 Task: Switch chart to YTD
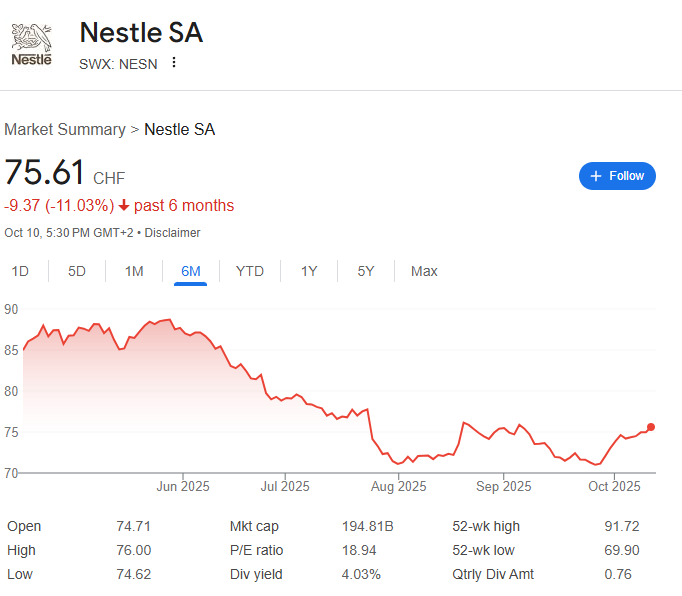click(250, 271)
